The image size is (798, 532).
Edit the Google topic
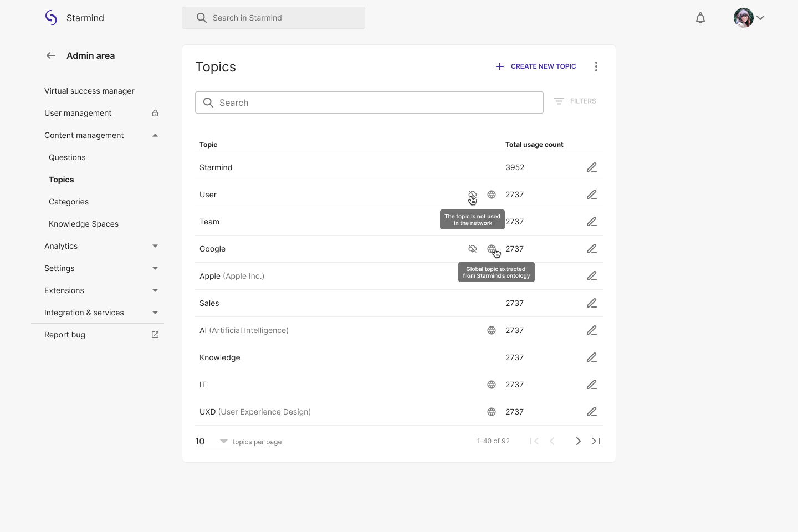coord(592,249)
